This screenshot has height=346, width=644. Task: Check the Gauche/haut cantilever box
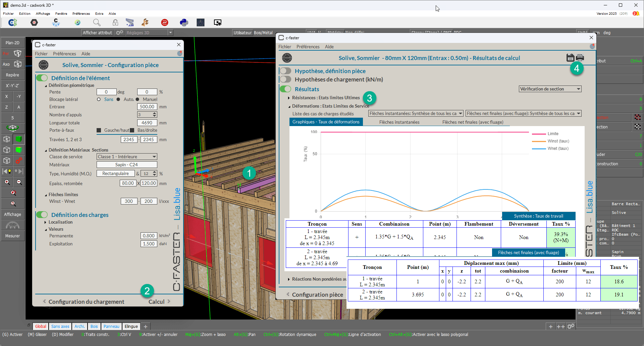pyautogui.click(x=99, y=130)
